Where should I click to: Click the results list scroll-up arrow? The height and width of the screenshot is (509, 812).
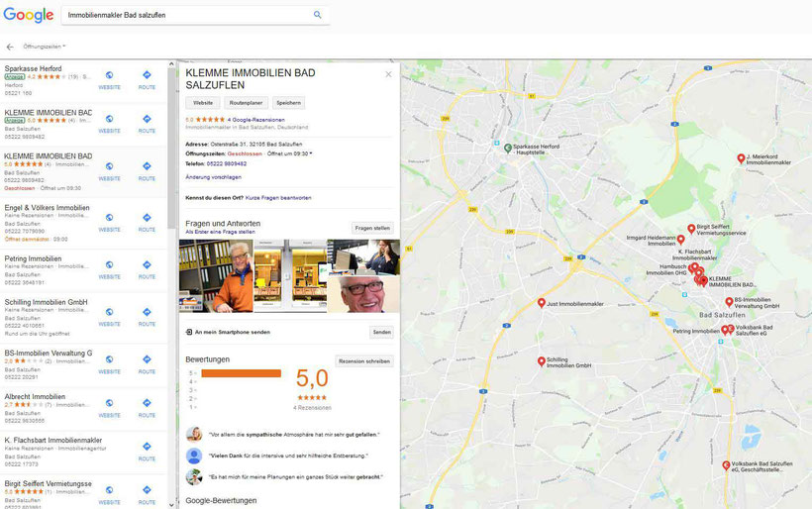[x=171, y=64]
